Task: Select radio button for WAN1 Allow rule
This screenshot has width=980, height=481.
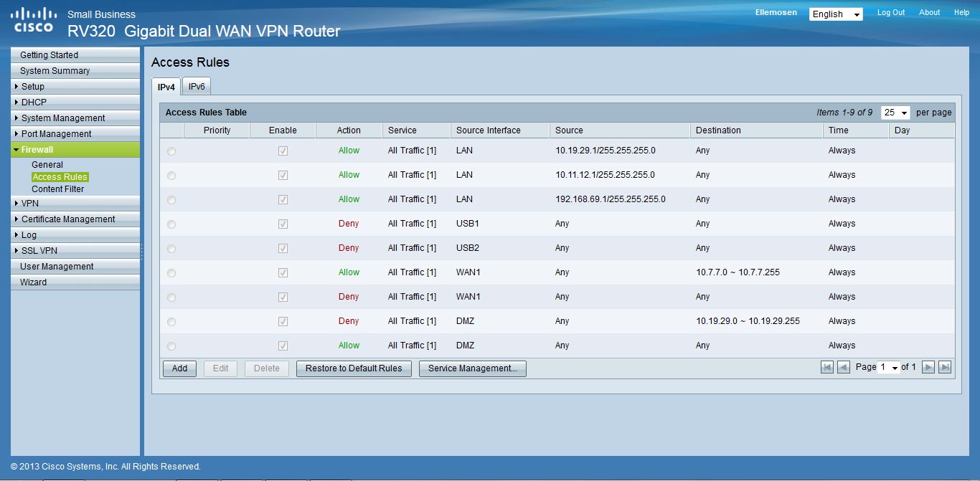Action: click(171, 273)
